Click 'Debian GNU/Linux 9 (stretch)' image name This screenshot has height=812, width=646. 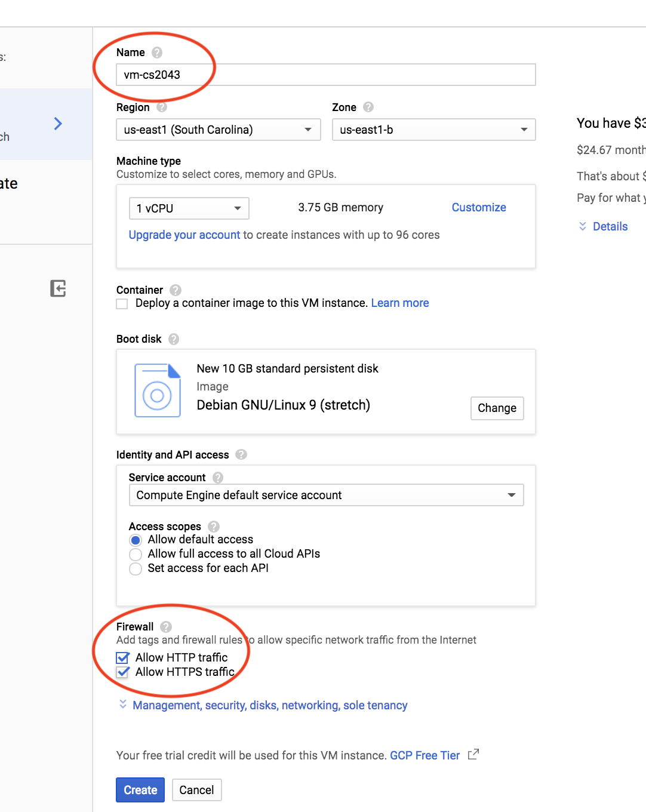pyautogui.click(x=284, y=405)
